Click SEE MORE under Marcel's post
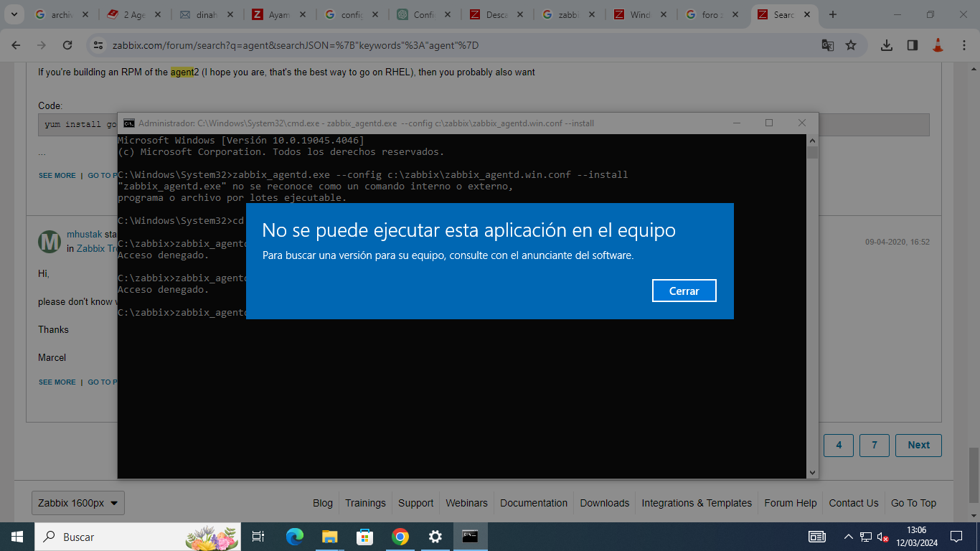The image size is (980, 551). point(57,382)
